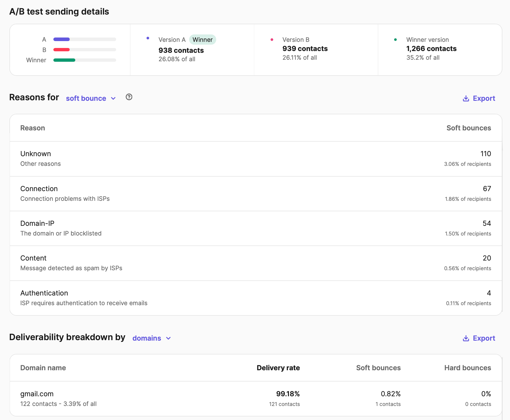Open the domains breakdown dropdown
Viewport: 510px width, 420px height.
[152, 338]
